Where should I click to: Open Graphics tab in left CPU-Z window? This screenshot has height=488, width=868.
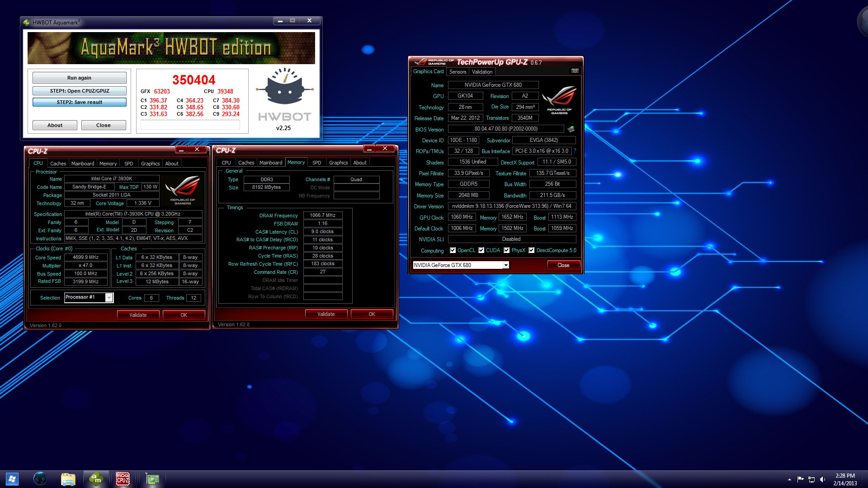click(150, 164)
